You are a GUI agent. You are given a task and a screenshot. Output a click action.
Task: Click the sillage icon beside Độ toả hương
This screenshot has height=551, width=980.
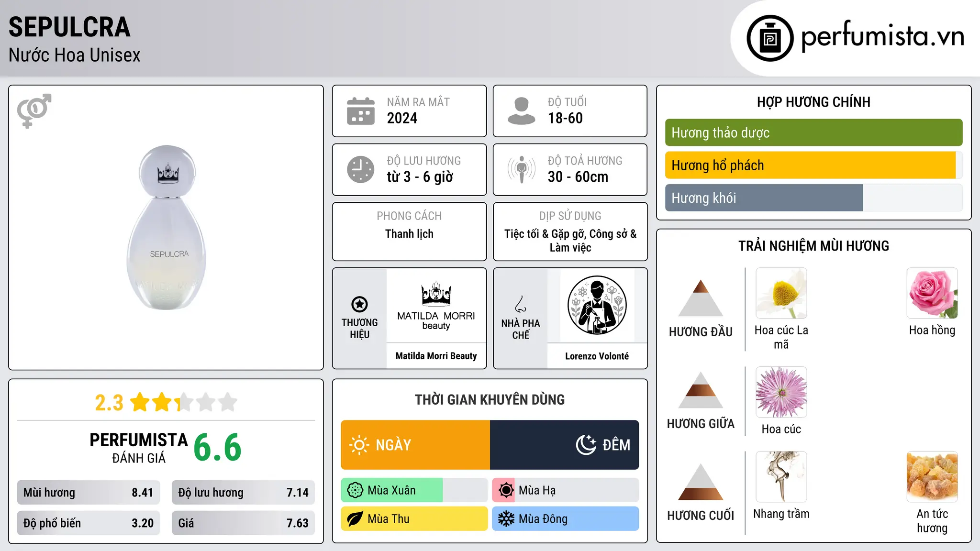click(521, 169)
